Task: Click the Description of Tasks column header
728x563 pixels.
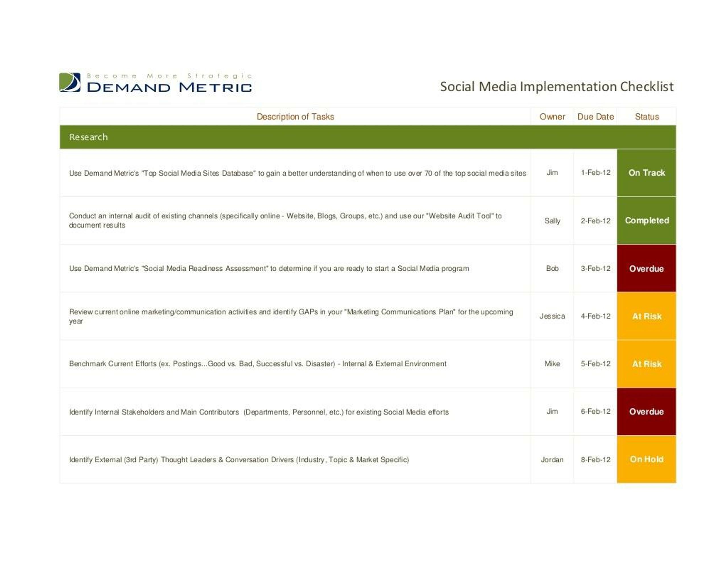Action: [295, 117]
